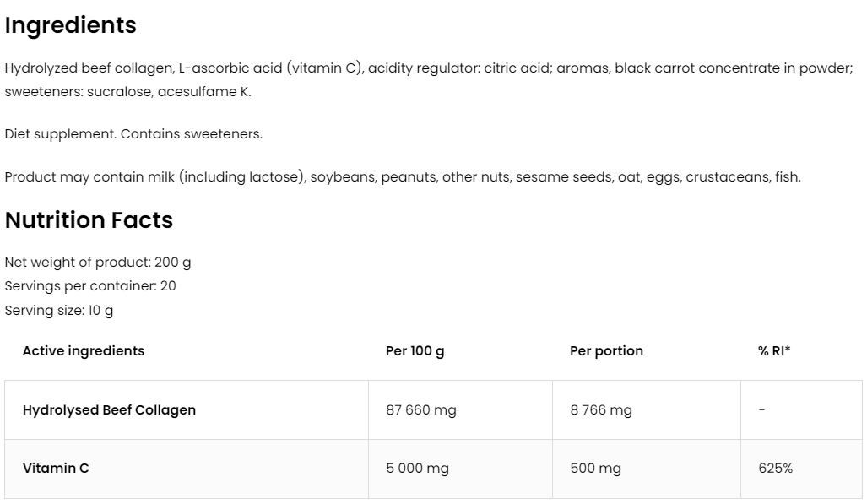The height and width of the screenshot is (504, 867).
Task: Click the Per portion column header
Action: tap(606, 350)
